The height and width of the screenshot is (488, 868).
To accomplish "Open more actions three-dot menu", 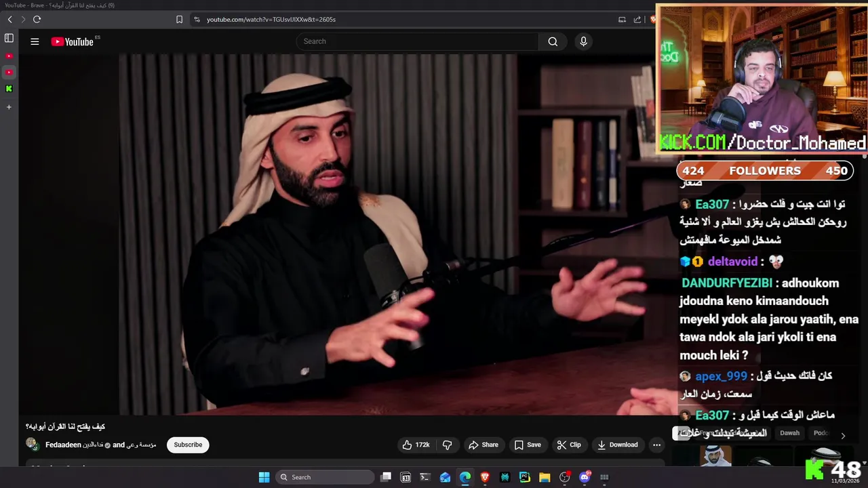I will pos(656,445).
